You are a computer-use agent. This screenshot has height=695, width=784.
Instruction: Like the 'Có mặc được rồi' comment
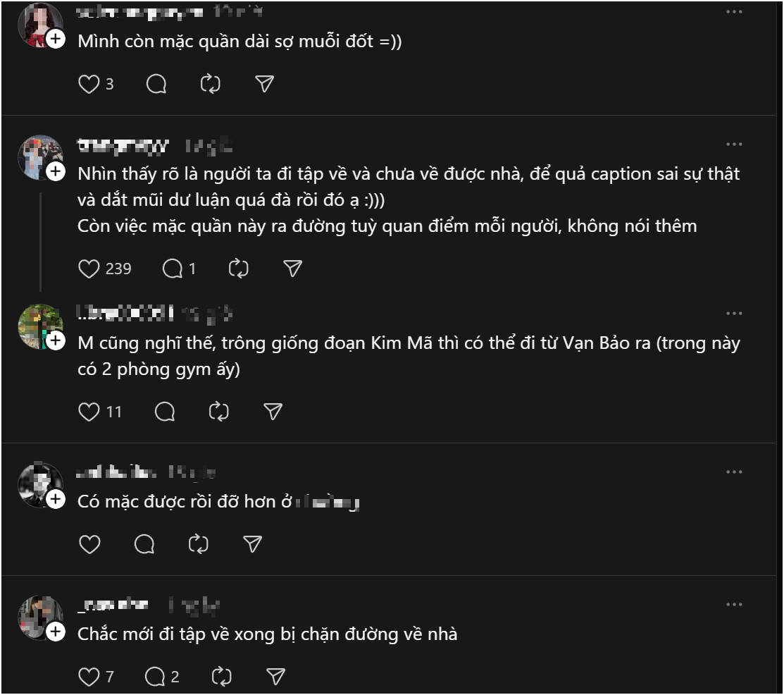(89, 544)
